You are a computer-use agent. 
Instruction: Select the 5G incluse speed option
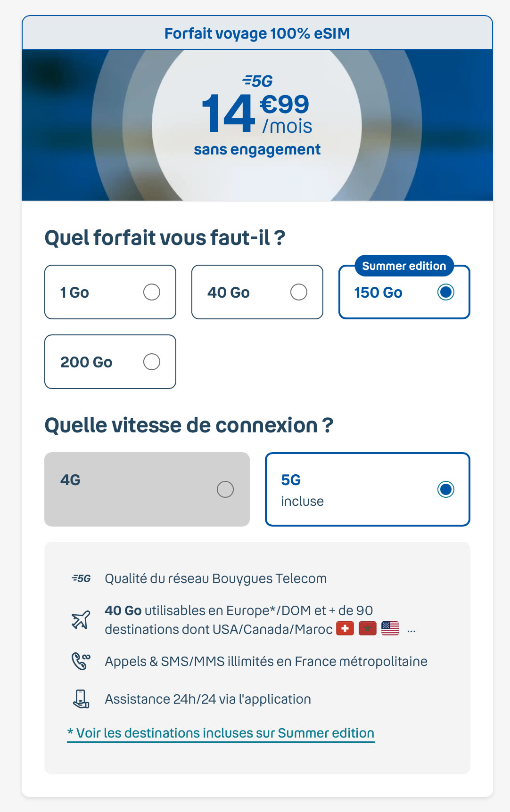coord(368,489)
